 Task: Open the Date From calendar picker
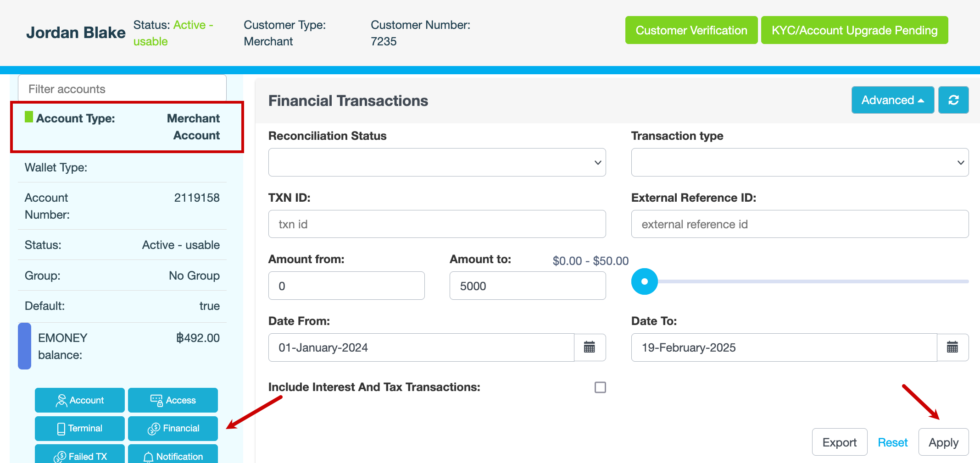pyautogui.click(x=590, y=347)
